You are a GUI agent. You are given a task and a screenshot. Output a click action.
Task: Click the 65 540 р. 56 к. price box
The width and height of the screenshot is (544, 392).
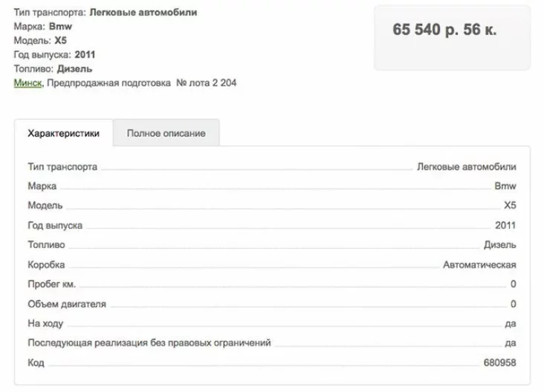point(452,37)
